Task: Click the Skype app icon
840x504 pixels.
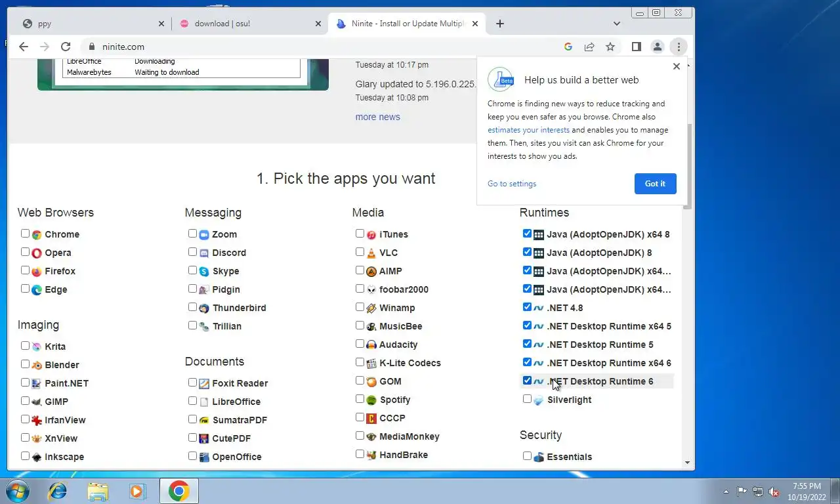Action: (x=204, y=271)
